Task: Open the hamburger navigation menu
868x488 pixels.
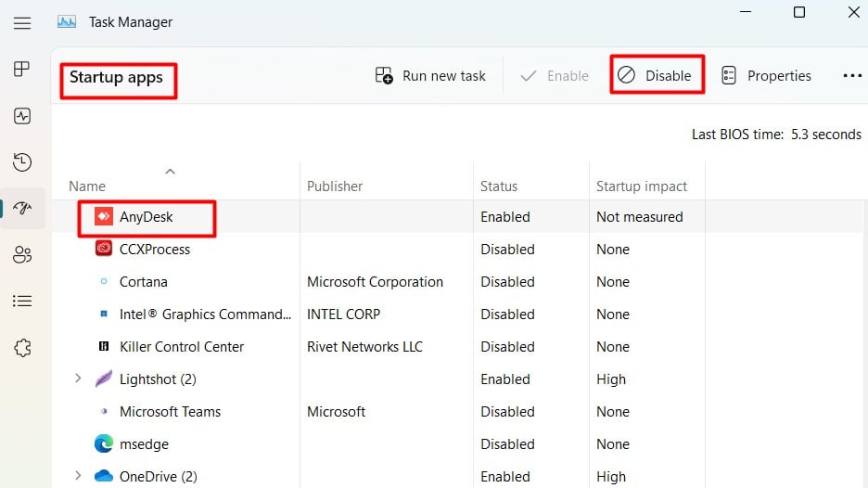Action: pyautogui.click(x=22, y=22)
